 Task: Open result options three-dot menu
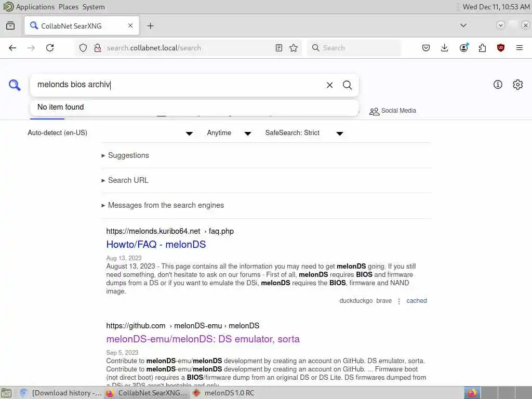(399, 301)
